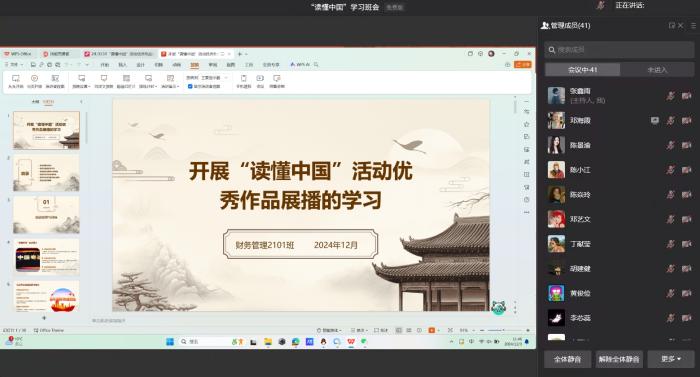Expand the 更多 dropdown button
The image size is (700, 377).
click(x=671, y=359)
